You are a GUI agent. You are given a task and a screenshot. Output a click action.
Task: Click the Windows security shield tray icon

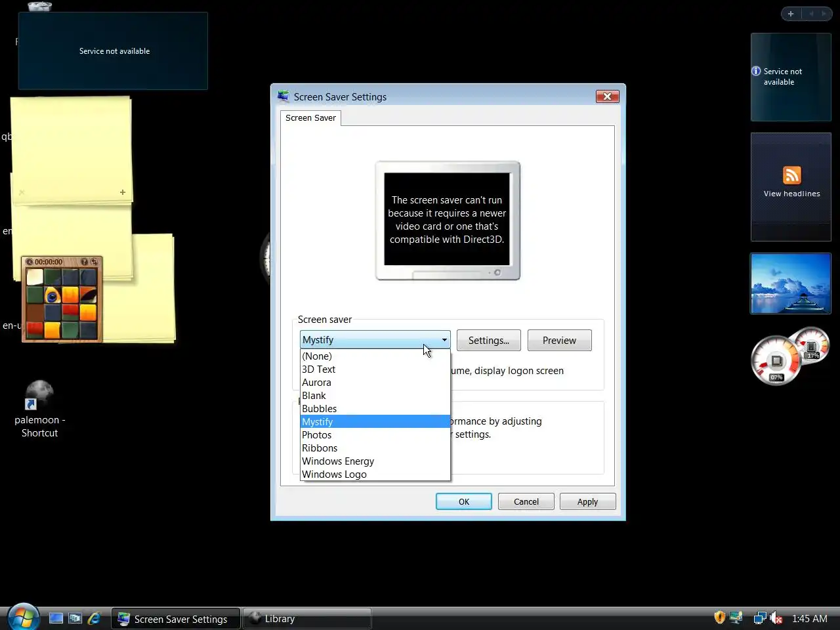(x=719, y=618)
